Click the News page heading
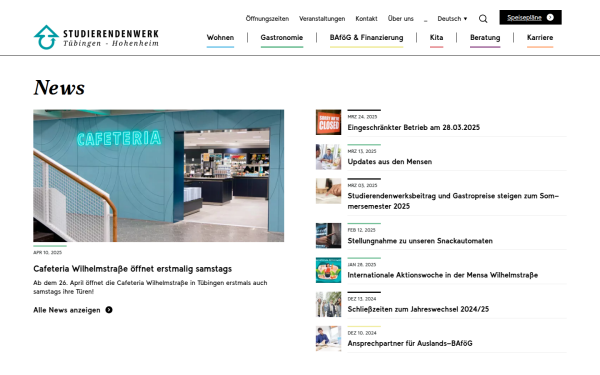600x375 pixels. pyautogui.click(x=59, y=88)
